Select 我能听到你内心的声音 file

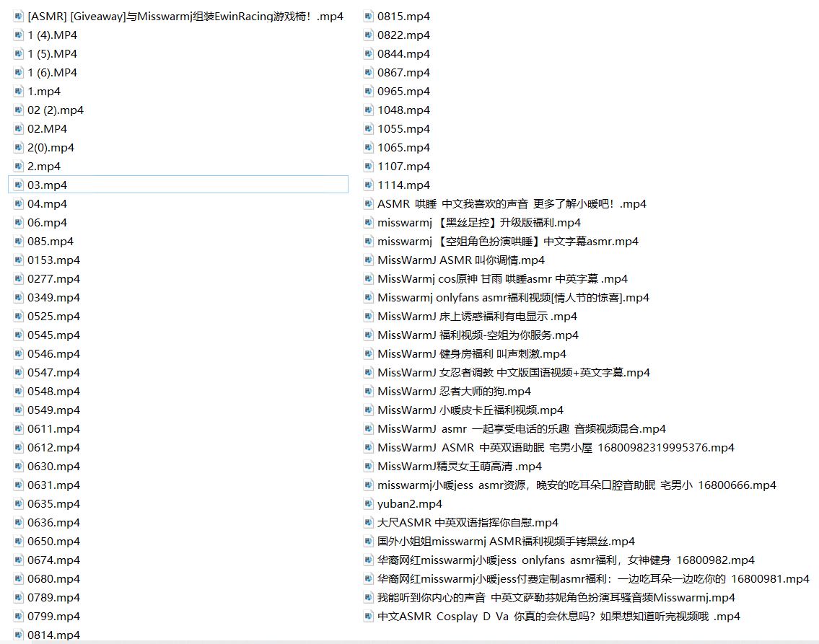point(556,598)
